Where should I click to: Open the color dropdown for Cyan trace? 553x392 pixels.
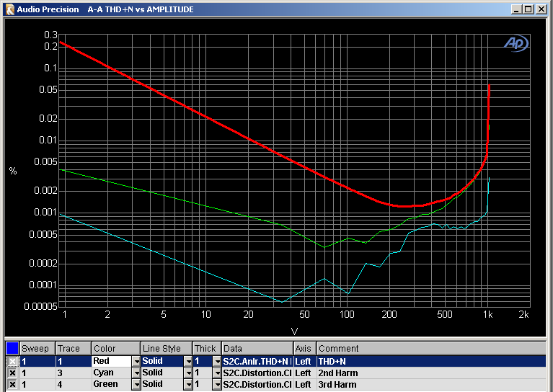pos(136,373)
